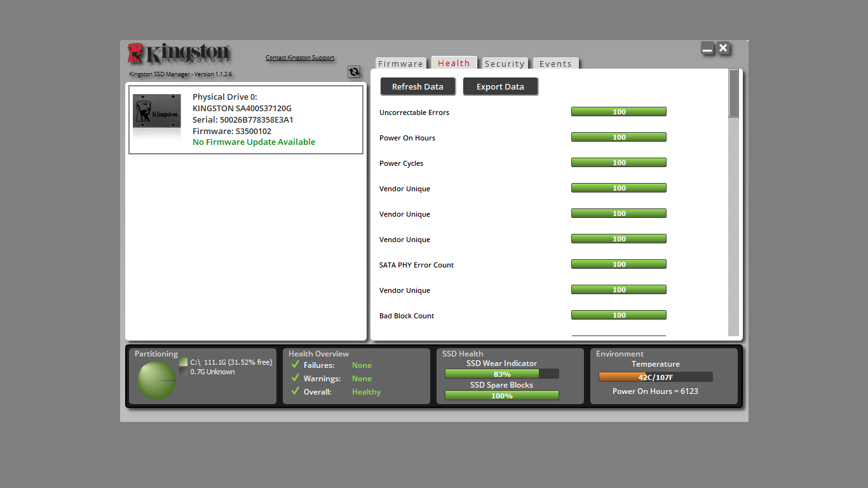This screenshot has height=488, width=868.
Task: Click the 'SSD Spare Blocks' label
Action: 501,385
